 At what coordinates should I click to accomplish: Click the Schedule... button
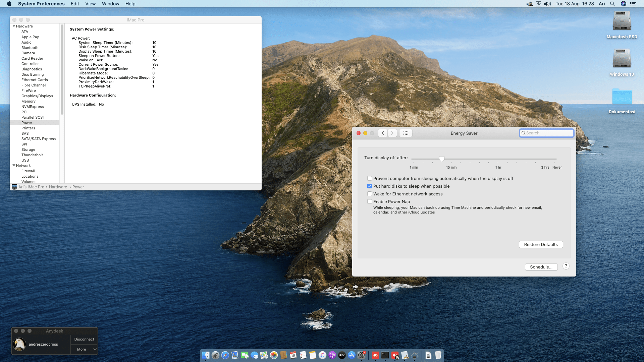pos(541,267)
